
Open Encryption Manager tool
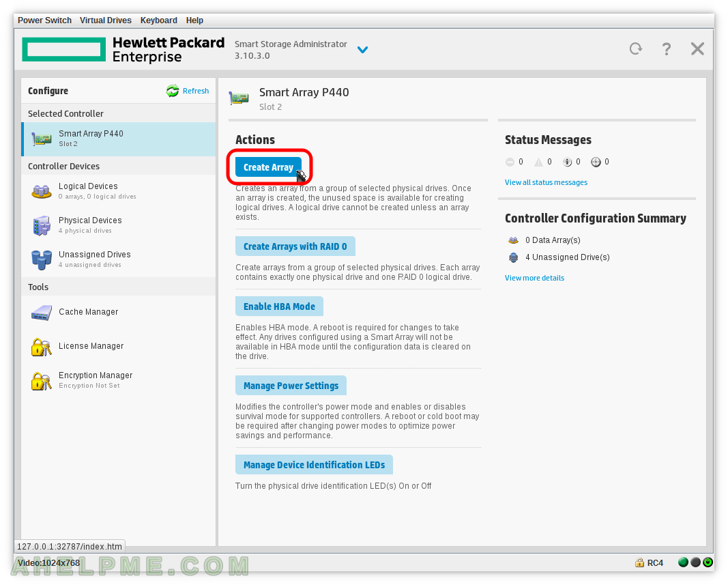pos(119,380)
